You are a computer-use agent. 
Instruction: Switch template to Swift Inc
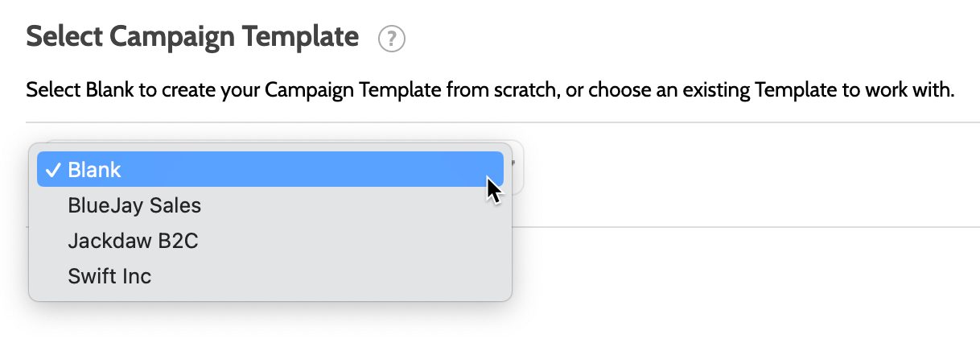109,276
